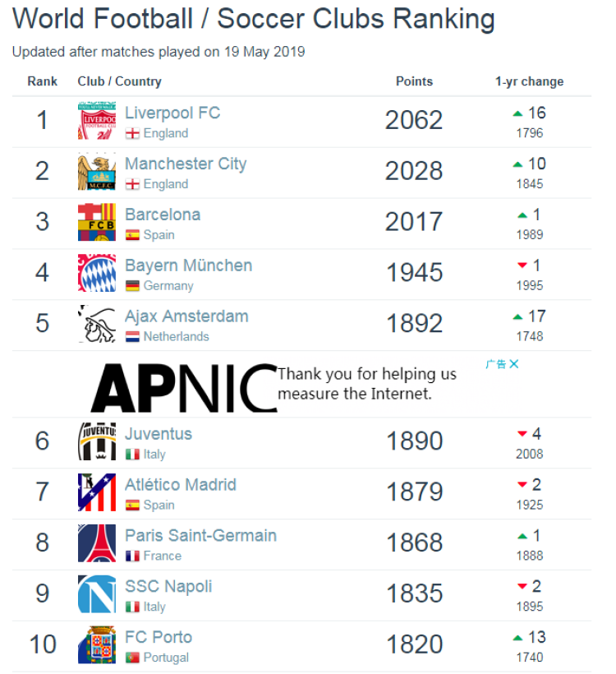The width and height of the screenshot is (616, 674).
Task: Click the Netherlands country link
Action: pyautogui.click(x=176, y=336)
